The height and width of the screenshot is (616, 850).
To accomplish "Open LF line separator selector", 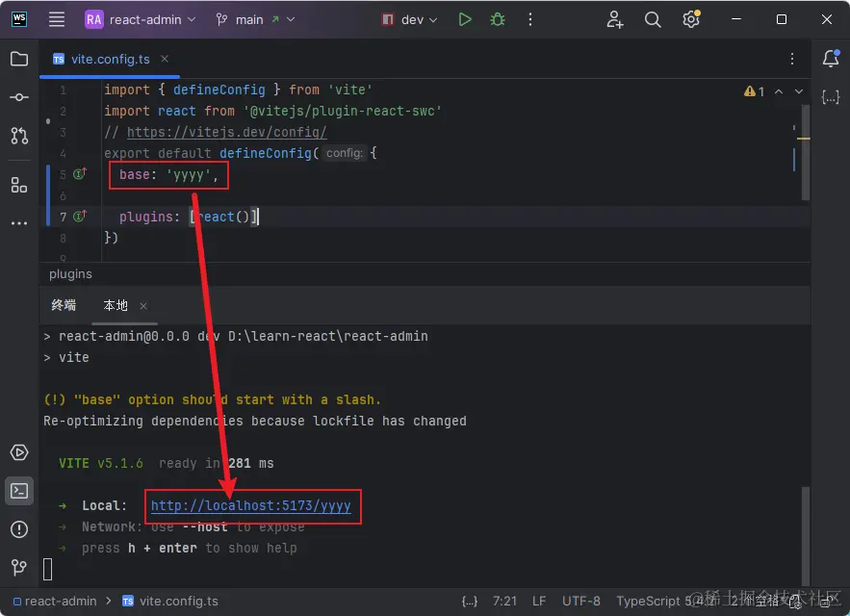I will [539, 601].
